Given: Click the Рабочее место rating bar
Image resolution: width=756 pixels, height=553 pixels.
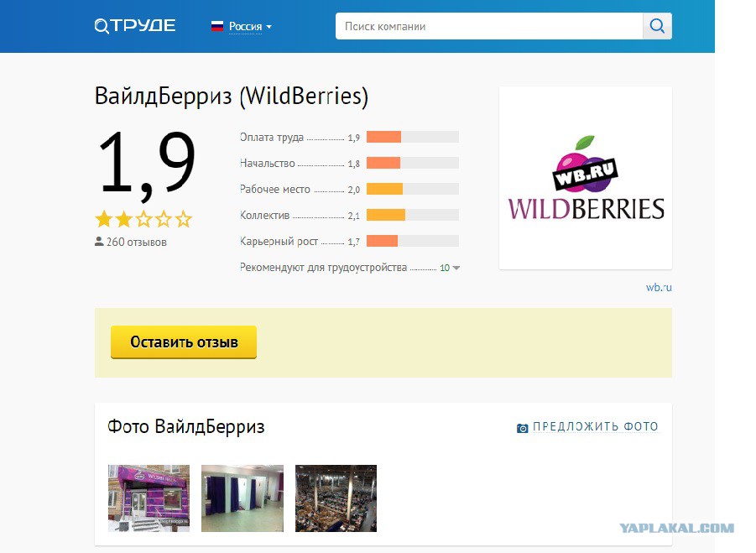Looking at the screenshot, I should click(412, 189).
